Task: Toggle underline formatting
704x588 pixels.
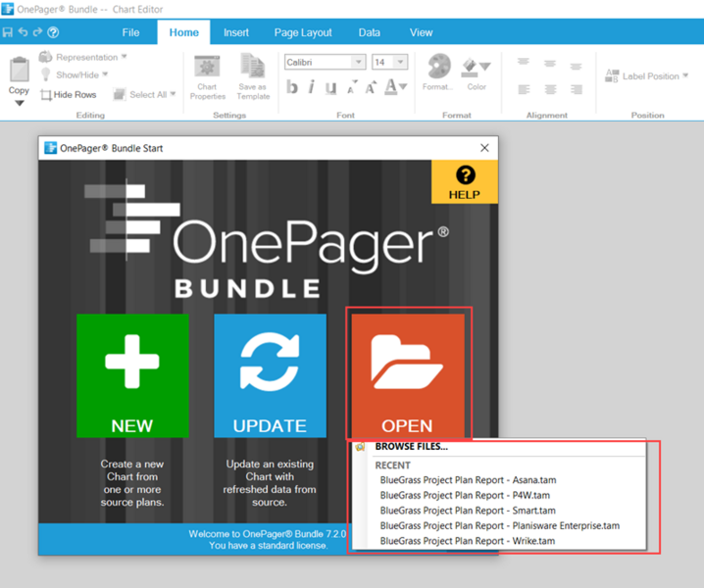Action: [330, 87]
